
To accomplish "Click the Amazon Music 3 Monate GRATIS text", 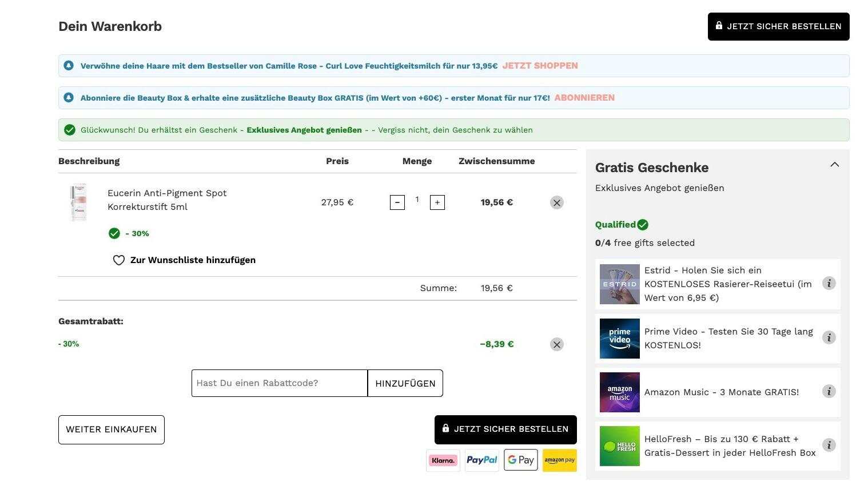I will click(x=722, y=392).
